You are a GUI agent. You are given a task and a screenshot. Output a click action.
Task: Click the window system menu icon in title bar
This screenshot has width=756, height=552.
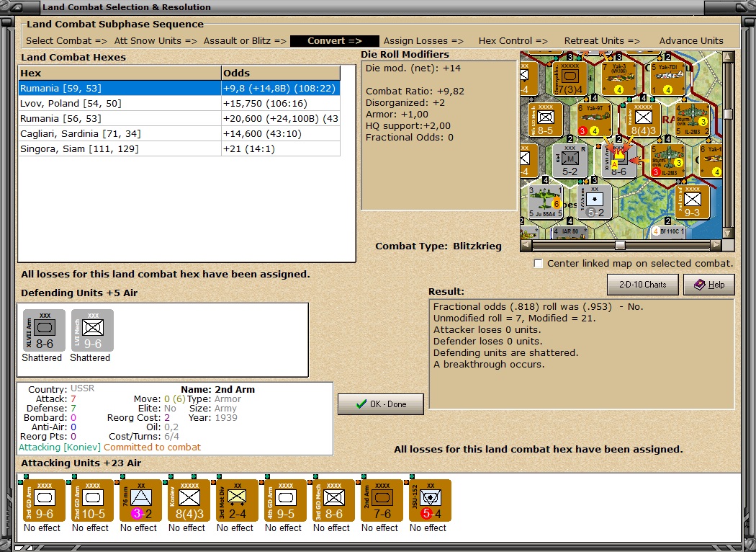(x=16, y=7)
